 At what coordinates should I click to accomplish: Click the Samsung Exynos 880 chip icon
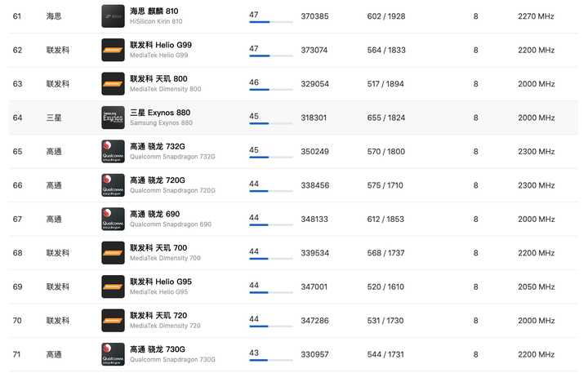click(x=113, y=118)
